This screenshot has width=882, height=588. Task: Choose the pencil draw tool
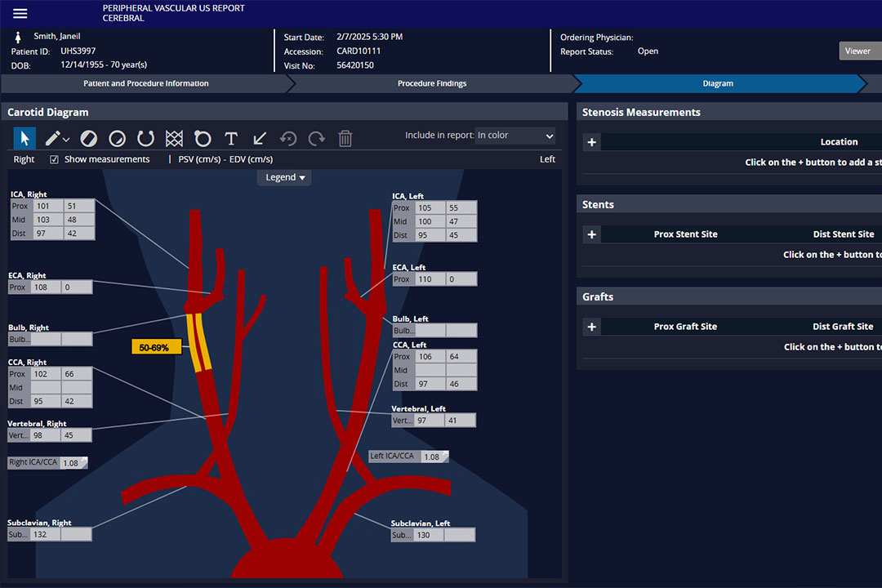coord(53,138)
